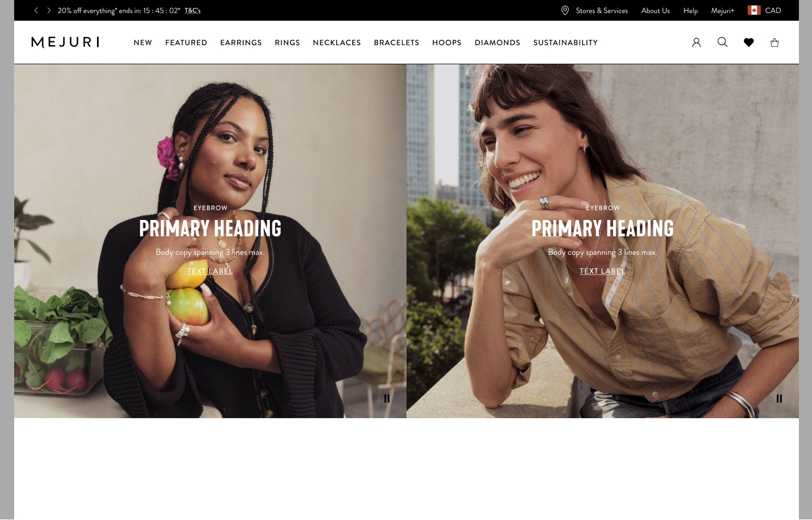Image resolution: width=812 pixels, height=520 pixels.
Task: Click the store location pin icon
Action: (565, 10)
